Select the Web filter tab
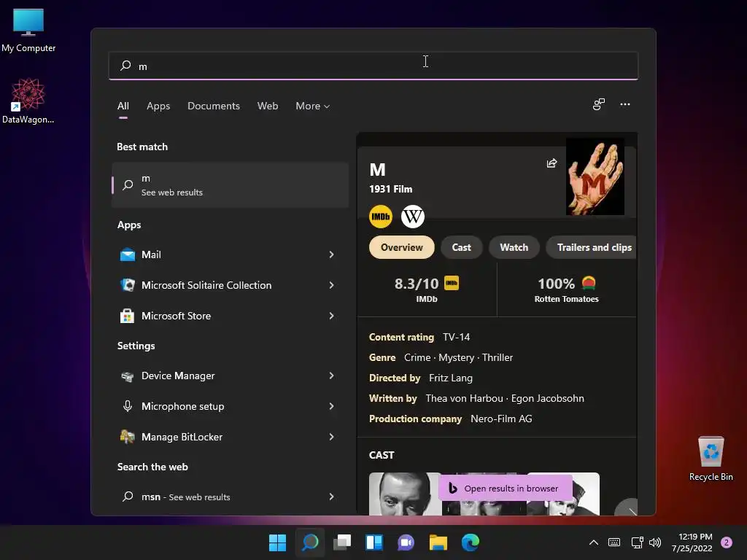Image resolution: width=747 pixels, height=560 pixels. point(268,106)
